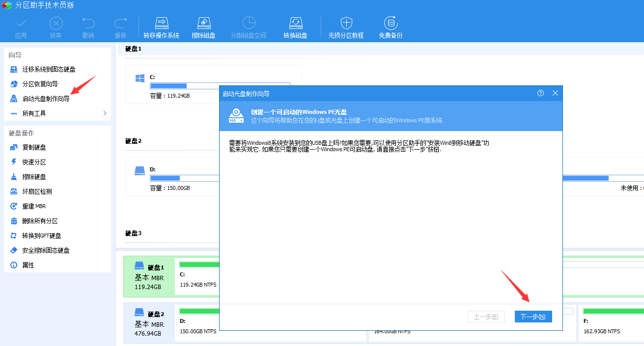Open 迁移系统到固态硬盘 wizard
644x346 pixels.
(47, 69)
